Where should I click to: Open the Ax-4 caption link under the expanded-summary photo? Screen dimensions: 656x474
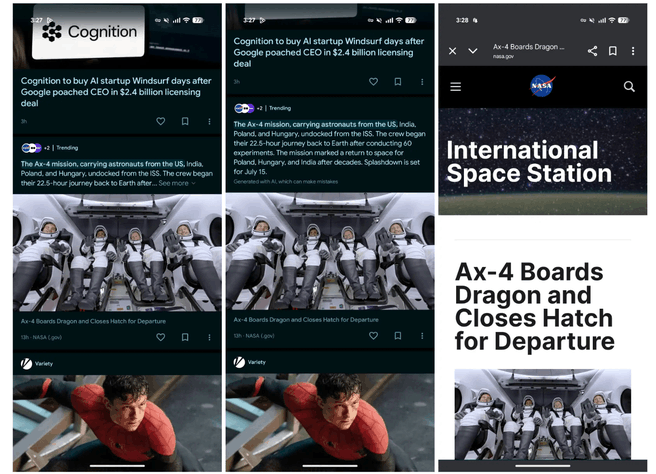[x=306, y=320]
